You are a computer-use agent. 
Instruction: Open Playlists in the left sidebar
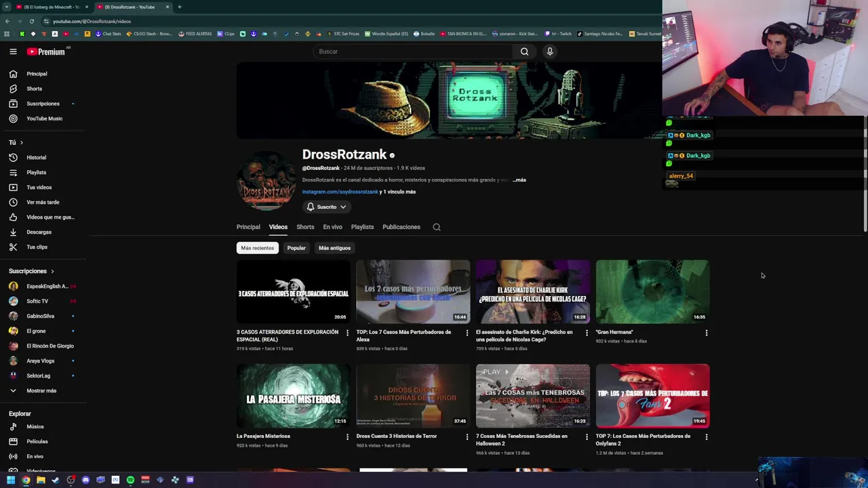(36, 172)
